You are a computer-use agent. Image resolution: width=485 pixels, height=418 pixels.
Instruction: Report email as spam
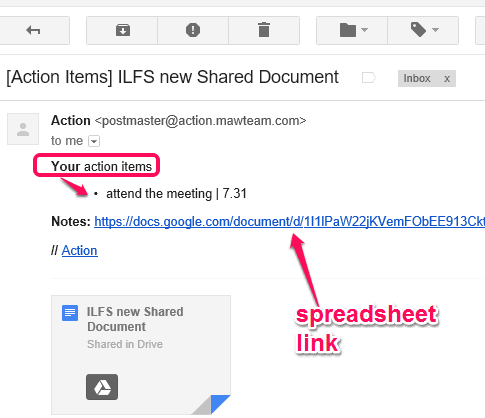pos(193,30)
